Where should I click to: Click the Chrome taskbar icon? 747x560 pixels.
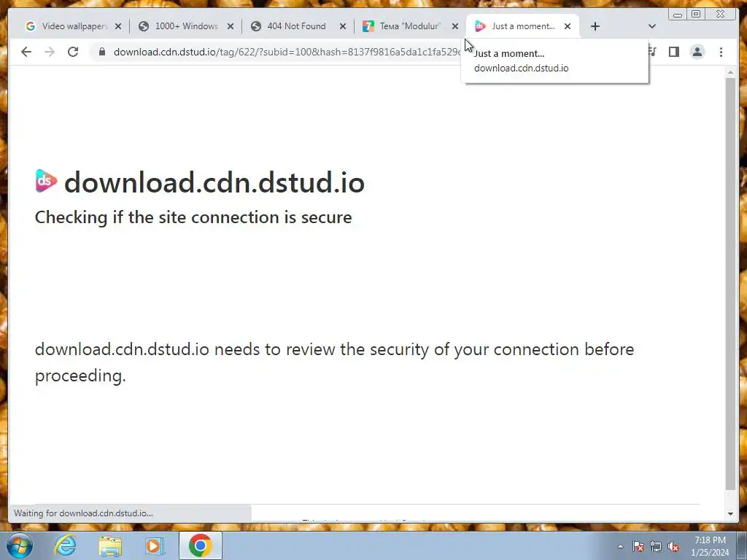(x=201, y=545)
